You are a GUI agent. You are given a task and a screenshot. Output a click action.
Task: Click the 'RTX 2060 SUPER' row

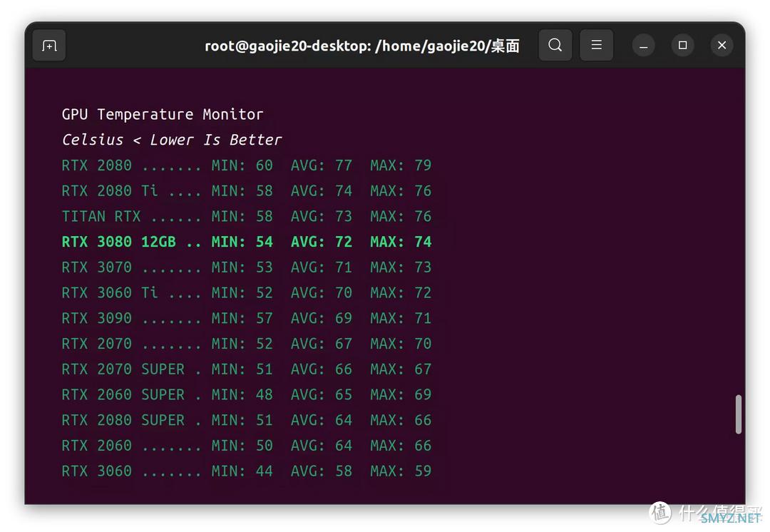(247, 394)
